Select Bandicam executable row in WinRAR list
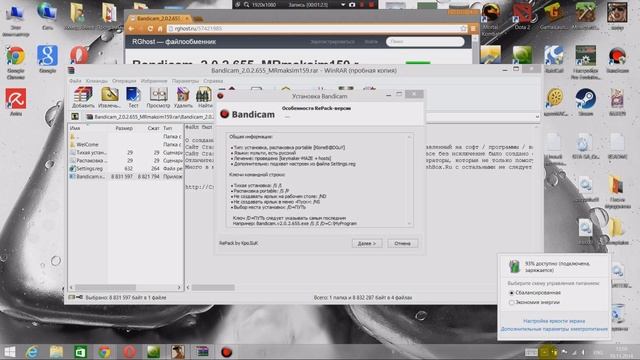This screenshot has height=360, width=640. click(x=125, y=177)
